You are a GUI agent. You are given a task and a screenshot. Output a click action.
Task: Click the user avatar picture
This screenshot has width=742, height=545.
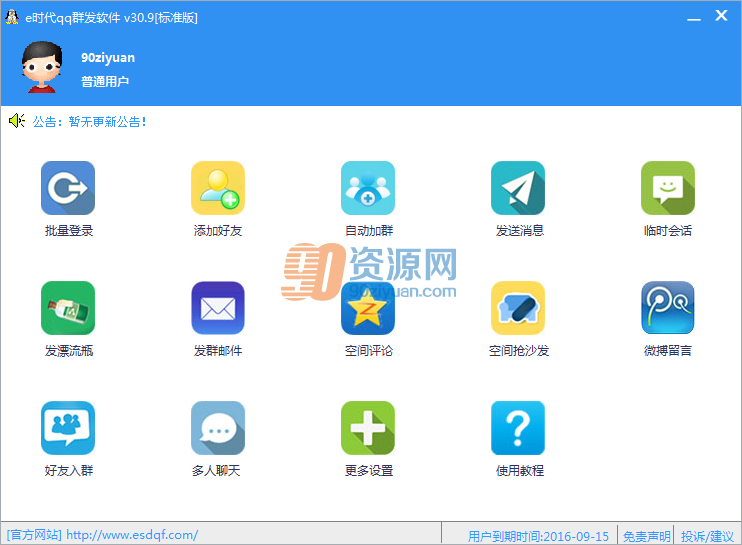pyautogui.click(x=42, y=67)
